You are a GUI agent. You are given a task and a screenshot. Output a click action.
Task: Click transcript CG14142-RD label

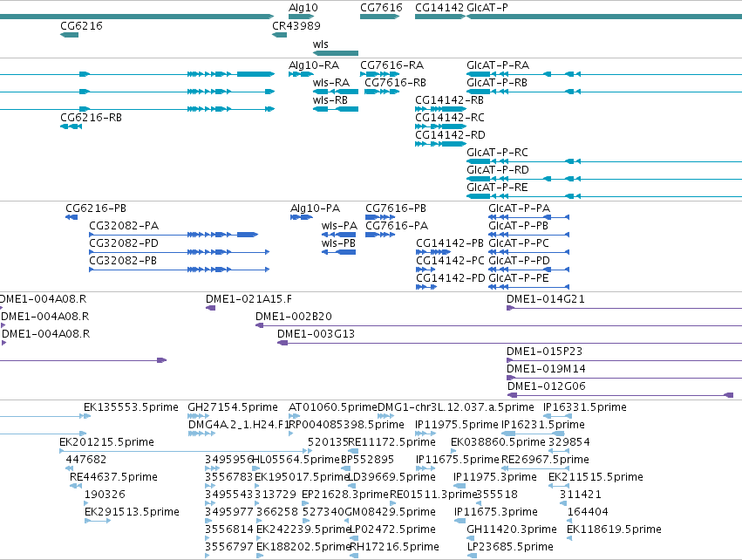click(450, 135)
